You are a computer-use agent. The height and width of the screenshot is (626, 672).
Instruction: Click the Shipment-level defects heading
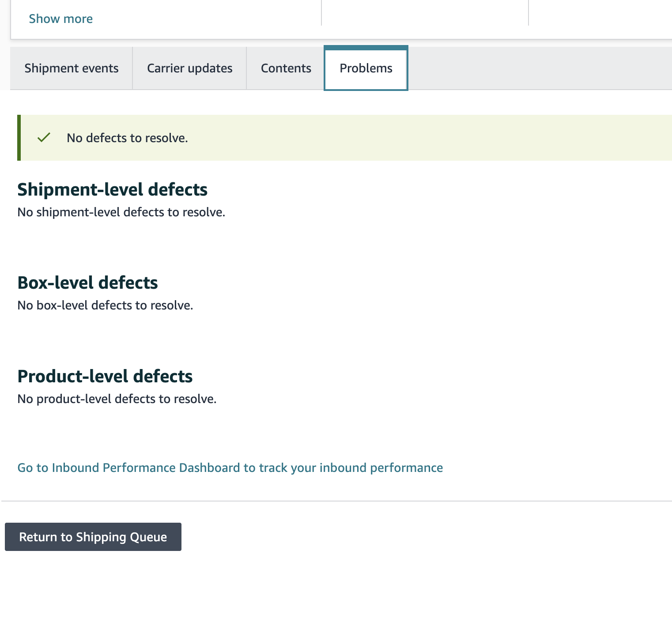point(113,189)
